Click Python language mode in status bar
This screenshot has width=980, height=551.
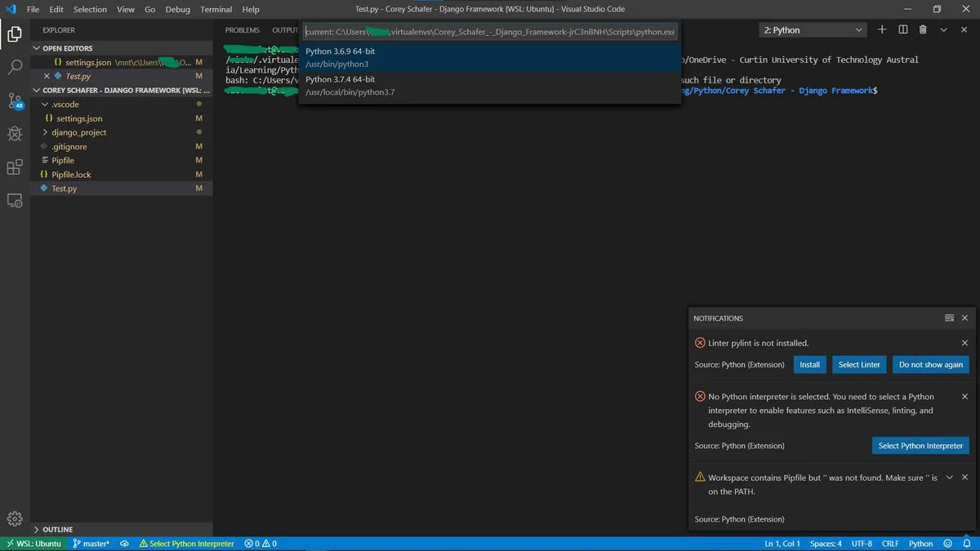(x=921, y=544)
